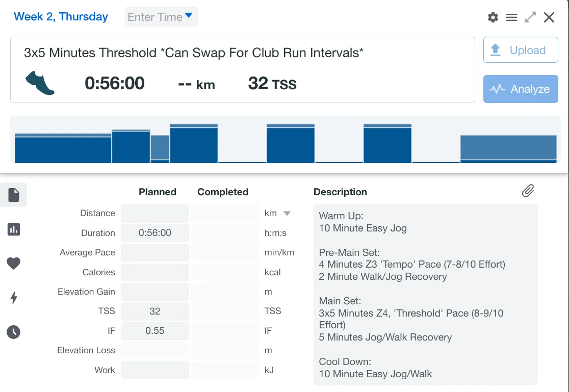
Task: Select the summary document sidebar icon
Action: [x=14, y=195]
